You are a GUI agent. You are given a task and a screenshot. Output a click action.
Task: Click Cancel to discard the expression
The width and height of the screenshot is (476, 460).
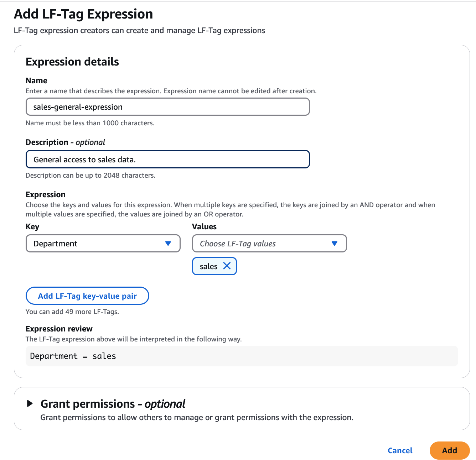click(x=400, y=450)
